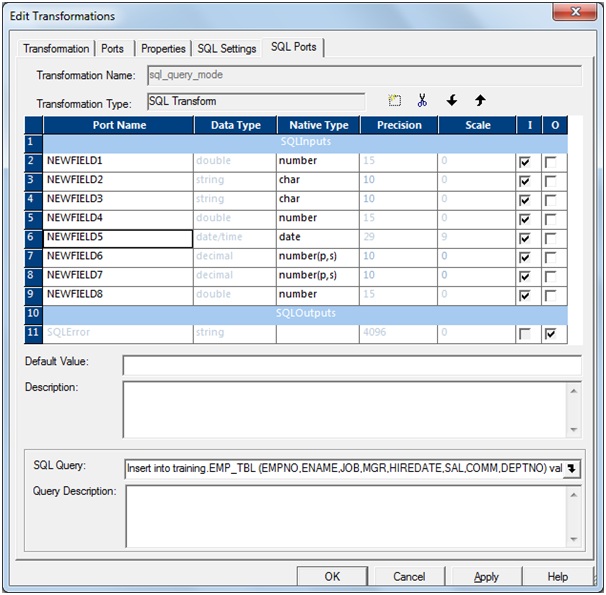Switch to the Transformation tab

(x=56, y=49)
